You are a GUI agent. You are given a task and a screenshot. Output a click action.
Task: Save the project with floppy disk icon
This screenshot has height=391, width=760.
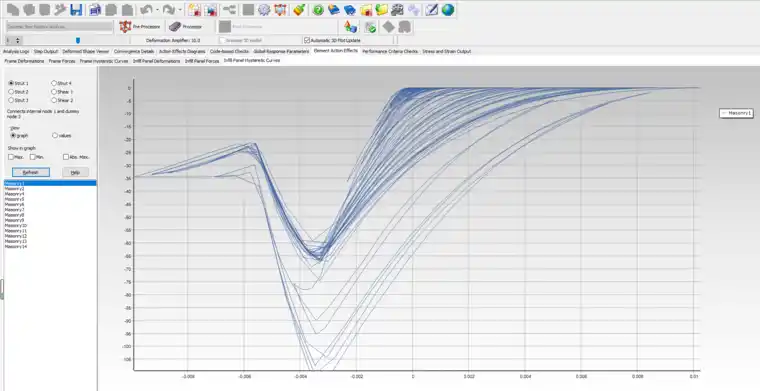click(x=76, y=9)
